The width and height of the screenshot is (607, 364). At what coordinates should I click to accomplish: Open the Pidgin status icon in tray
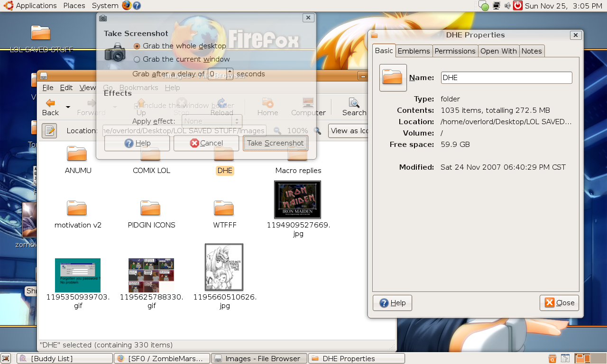click(483, 6)
